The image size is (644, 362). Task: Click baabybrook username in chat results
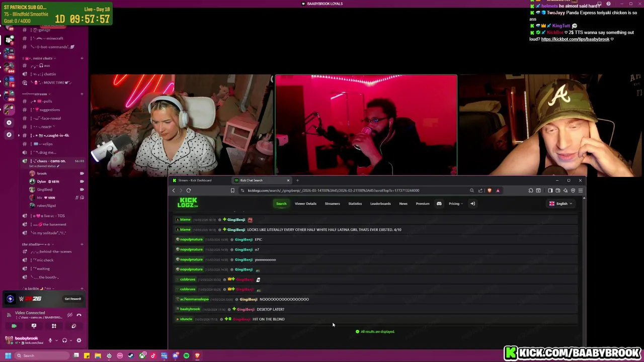pos(190,309)
